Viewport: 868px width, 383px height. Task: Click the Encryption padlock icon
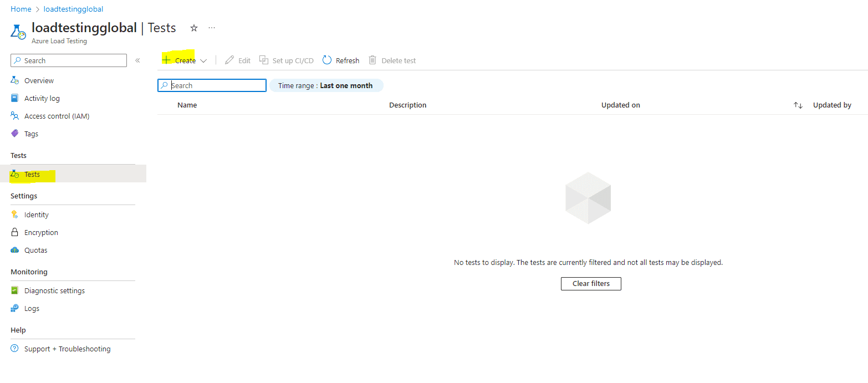15,232
